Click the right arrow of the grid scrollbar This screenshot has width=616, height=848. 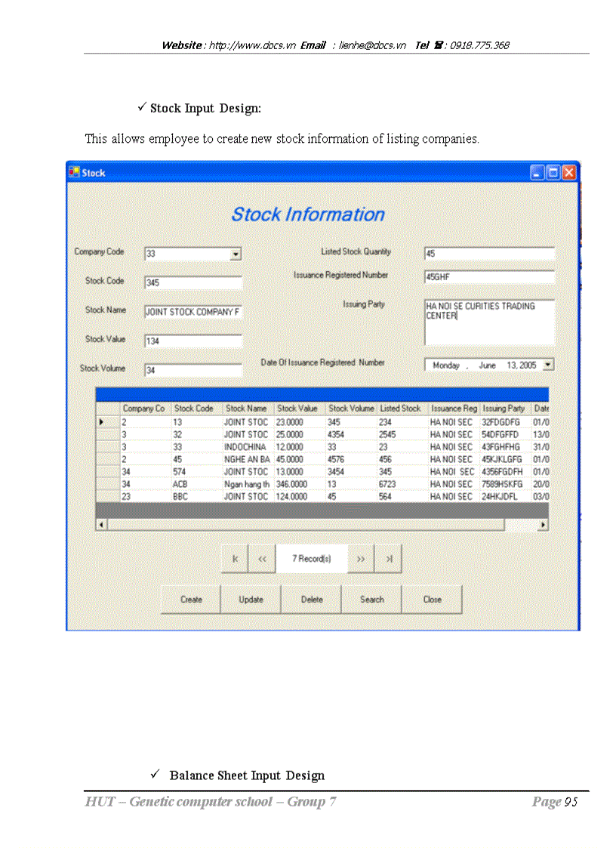544,523
